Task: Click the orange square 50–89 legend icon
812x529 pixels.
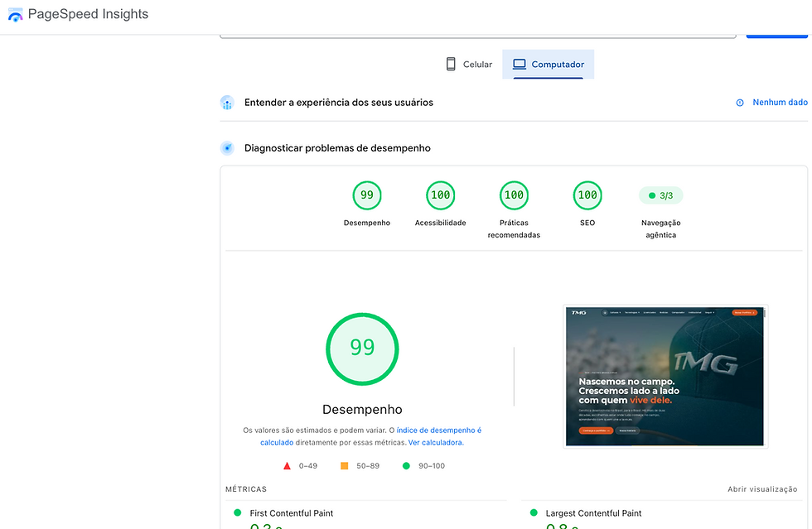Action: (x=345, y=466)
